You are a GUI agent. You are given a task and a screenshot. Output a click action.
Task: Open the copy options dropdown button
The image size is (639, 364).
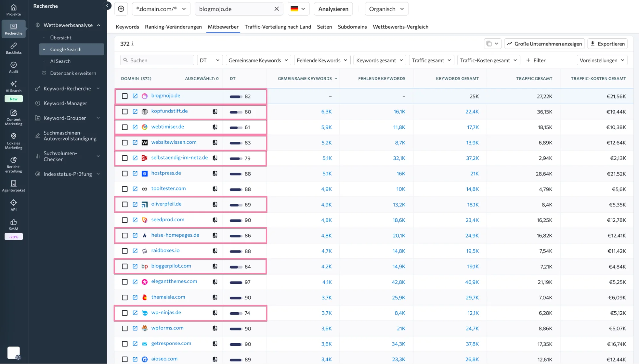(x=492, y=44)
